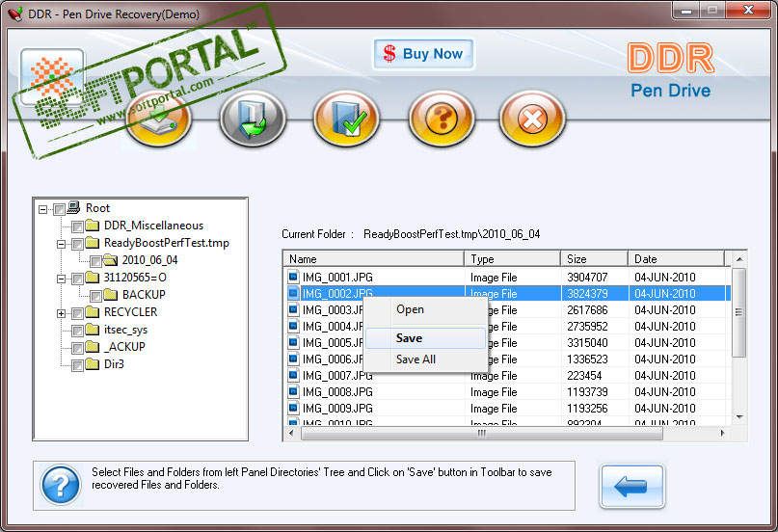This screenshot has height=532, width=778.
Task: Click size value 3904707
Action: pos(587,278)
